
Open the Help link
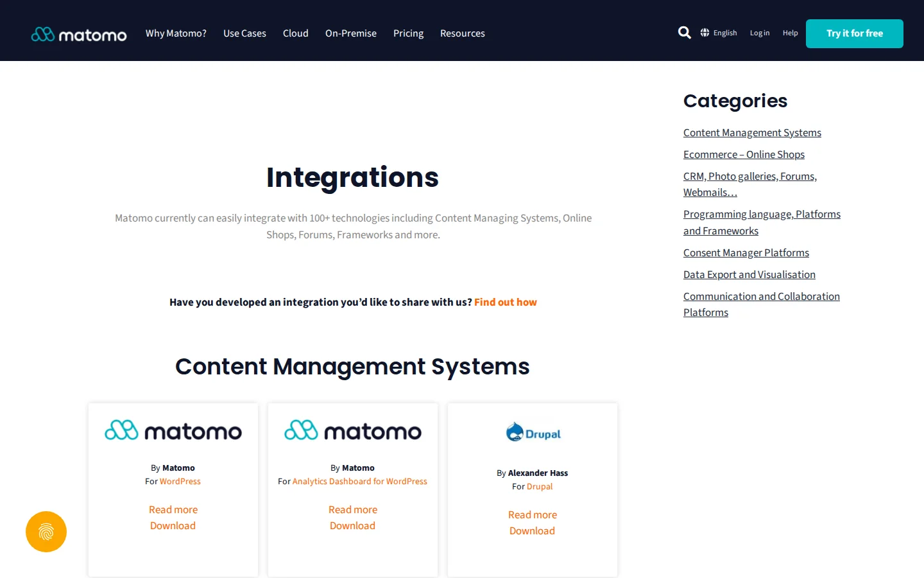click(x=791, y=33)
